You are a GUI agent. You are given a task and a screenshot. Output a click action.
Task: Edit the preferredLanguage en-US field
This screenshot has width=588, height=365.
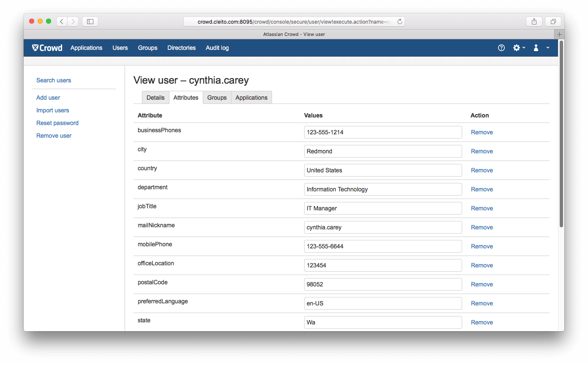(x=383, y=303)
